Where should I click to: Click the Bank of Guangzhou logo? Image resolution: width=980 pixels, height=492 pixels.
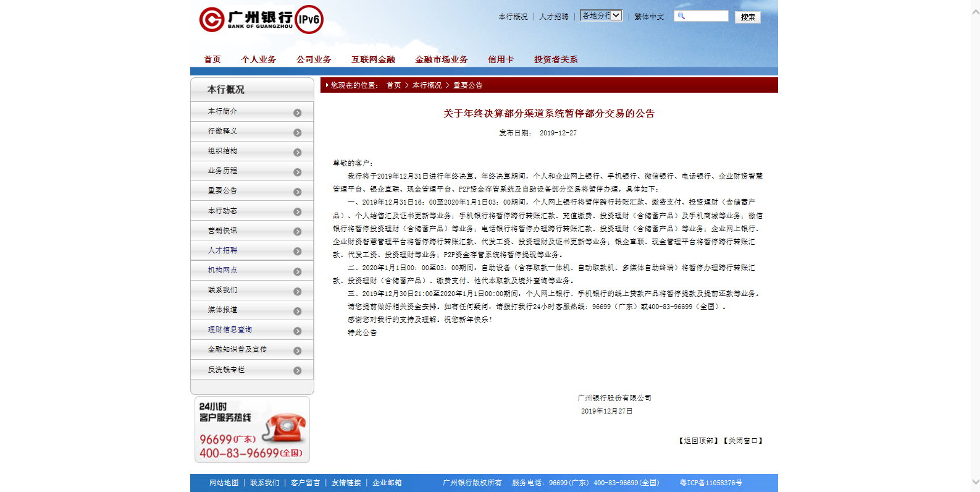click(x=246, y=19)
